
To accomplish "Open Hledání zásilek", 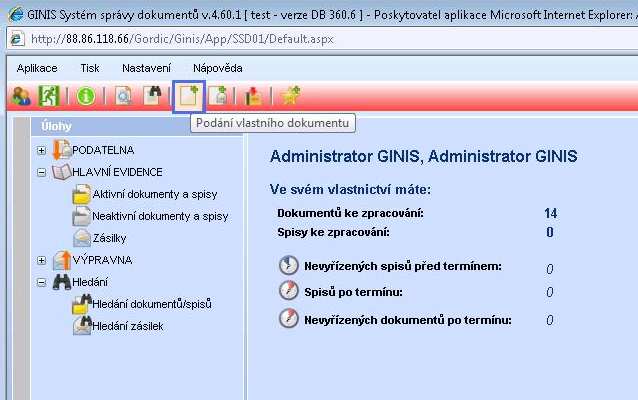I will point(127,326).
